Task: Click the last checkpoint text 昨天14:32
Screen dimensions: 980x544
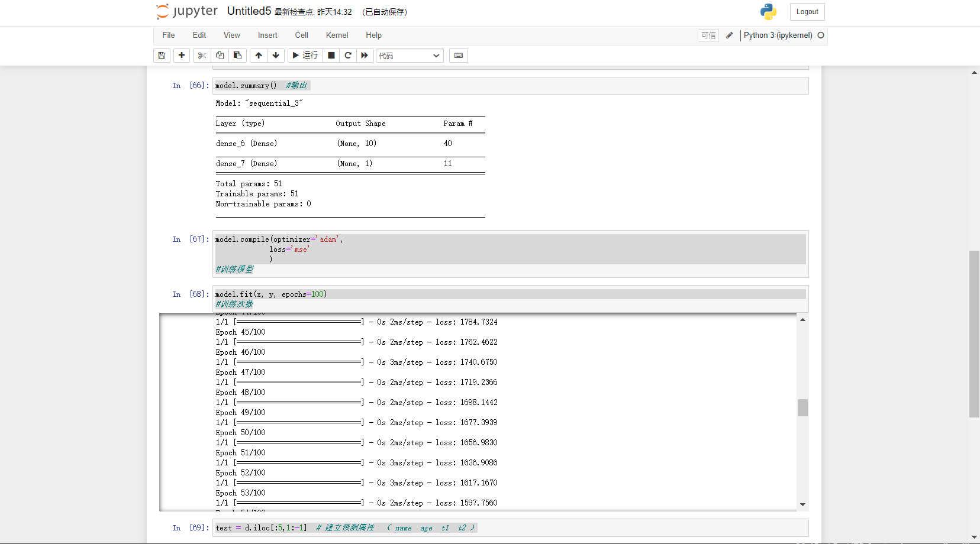Action: (334, 12)
